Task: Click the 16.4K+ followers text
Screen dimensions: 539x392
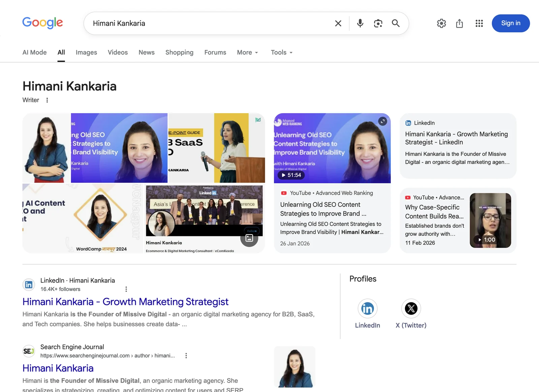Action: tap(60, 289)
